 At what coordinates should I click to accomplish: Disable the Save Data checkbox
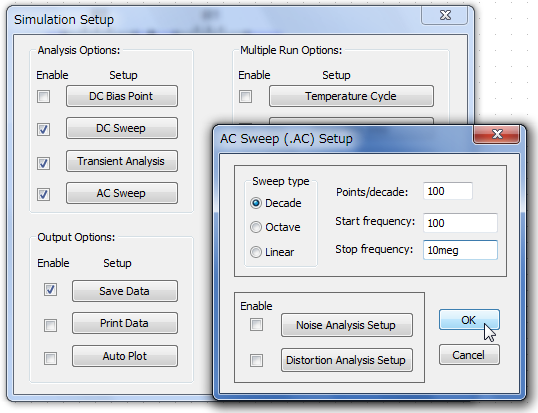(x=50, y=290)
